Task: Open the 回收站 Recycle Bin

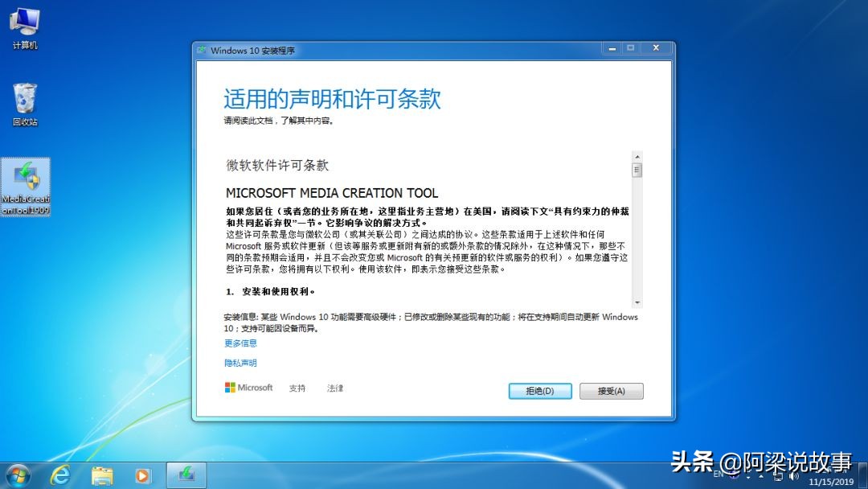Action: pos(25,99)
